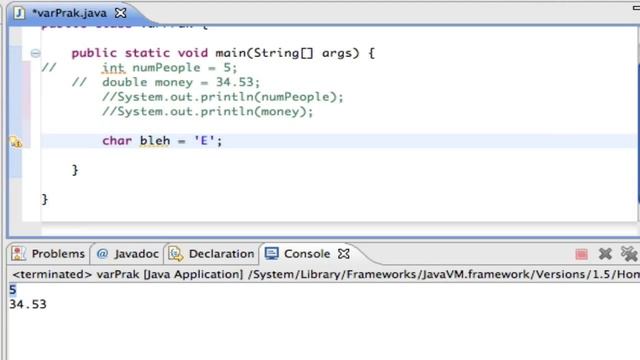Click the terminated varPrak launch description text

(x=326, y=274)
